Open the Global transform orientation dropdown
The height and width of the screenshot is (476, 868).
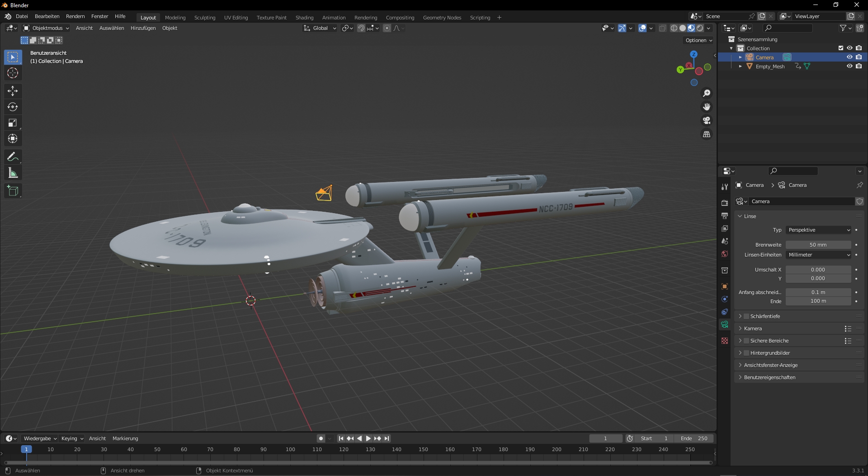coord(320,28)
